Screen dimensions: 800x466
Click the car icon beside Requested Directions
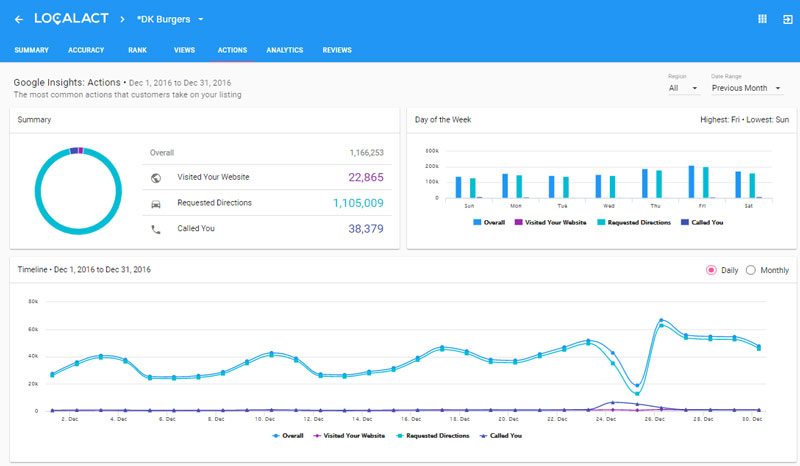coord(156,203)
